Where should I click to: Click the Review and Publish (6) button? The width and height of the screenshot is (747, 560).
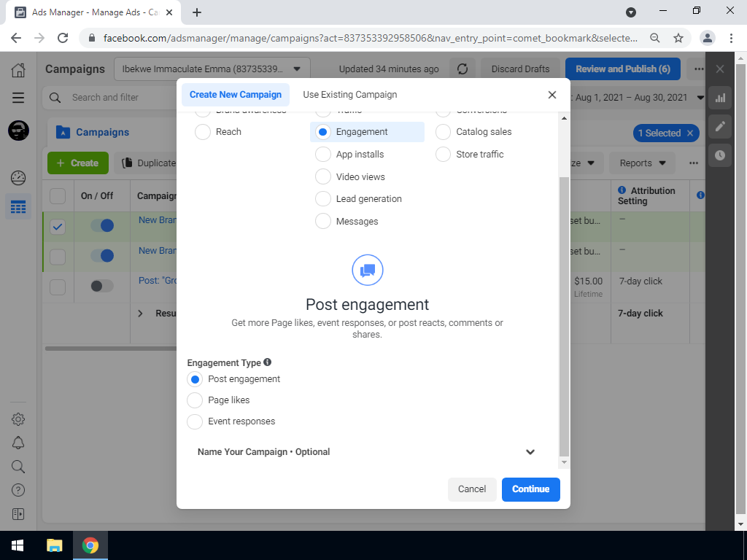tap(623, 69)
